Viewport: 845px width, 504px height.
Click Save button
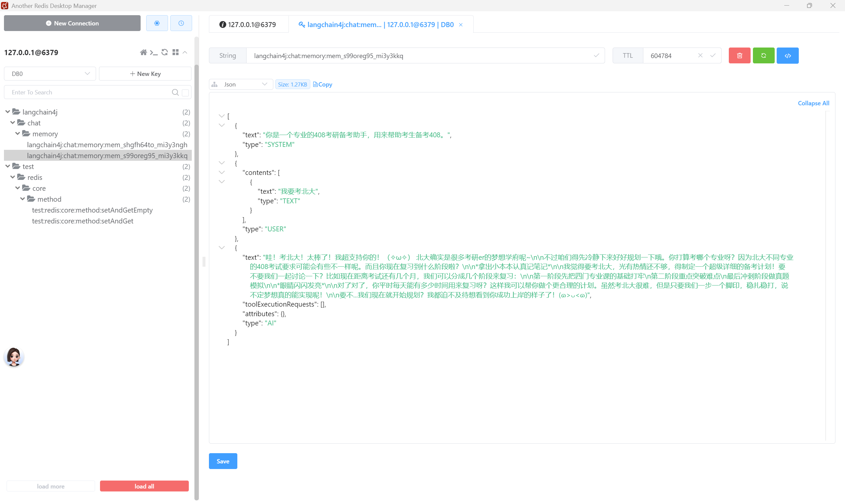[x=223, y=461]
